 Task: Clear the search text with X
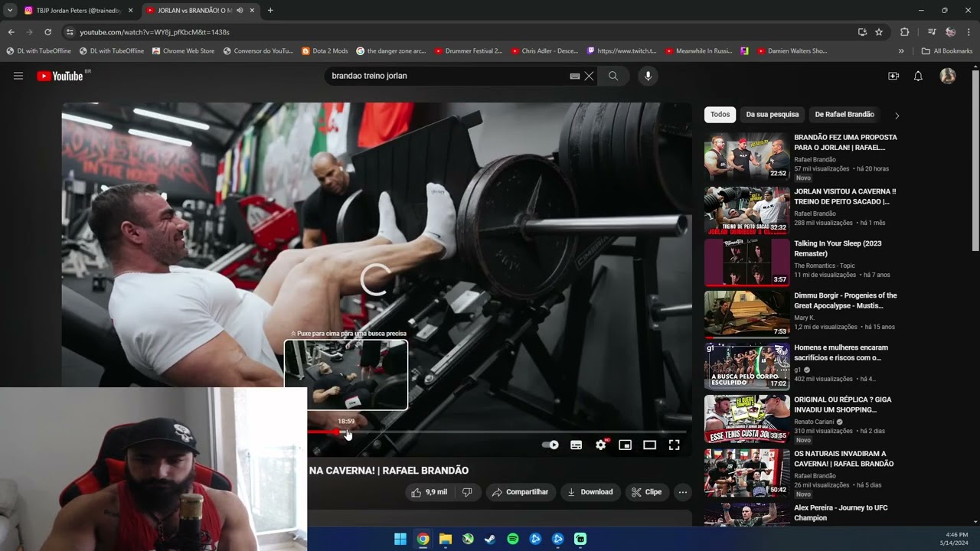(589, 76)
